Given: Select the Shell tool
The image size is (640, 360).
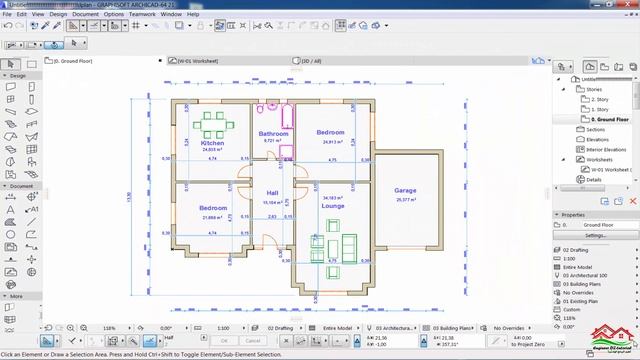Looking at the screenshot, I should (31, 137).
